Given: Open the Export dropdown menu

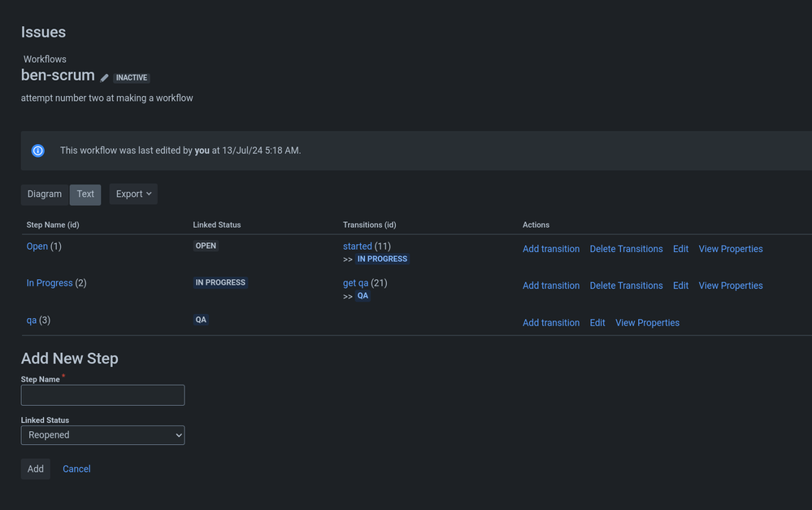Looking at the screenshot, I should click(x=133, y=194).
